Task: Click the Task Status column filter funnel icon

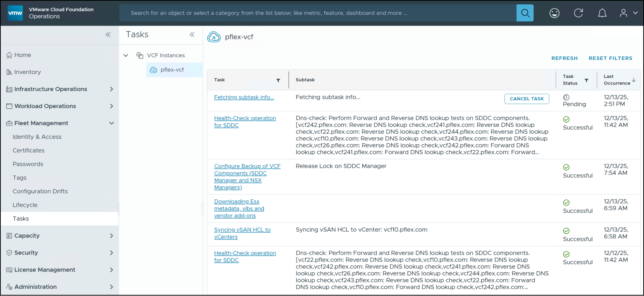Action: pyautogui.click(x=587, y=80)
